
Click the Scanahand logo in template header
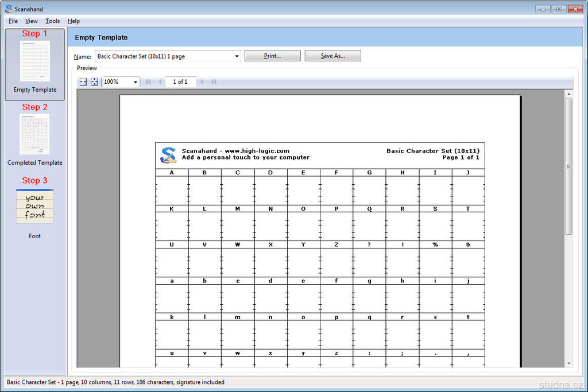pos(168,155)
